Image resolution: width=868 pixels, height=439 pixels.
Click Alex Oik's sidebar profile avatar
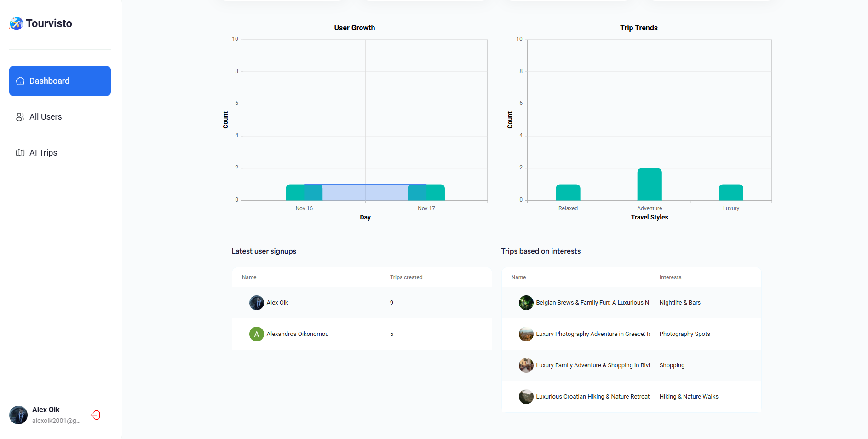pos(18,415)
